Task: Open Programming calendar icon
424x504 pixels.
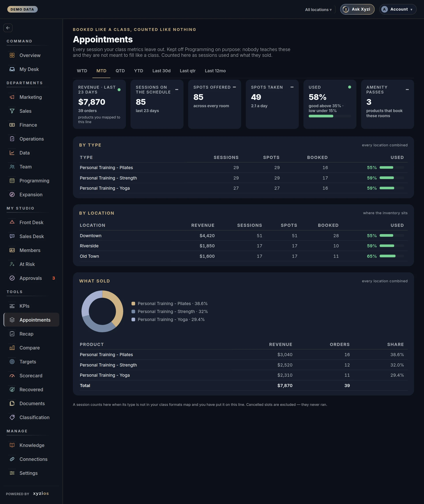Action: pyautogui.click(x=12, y=181)
